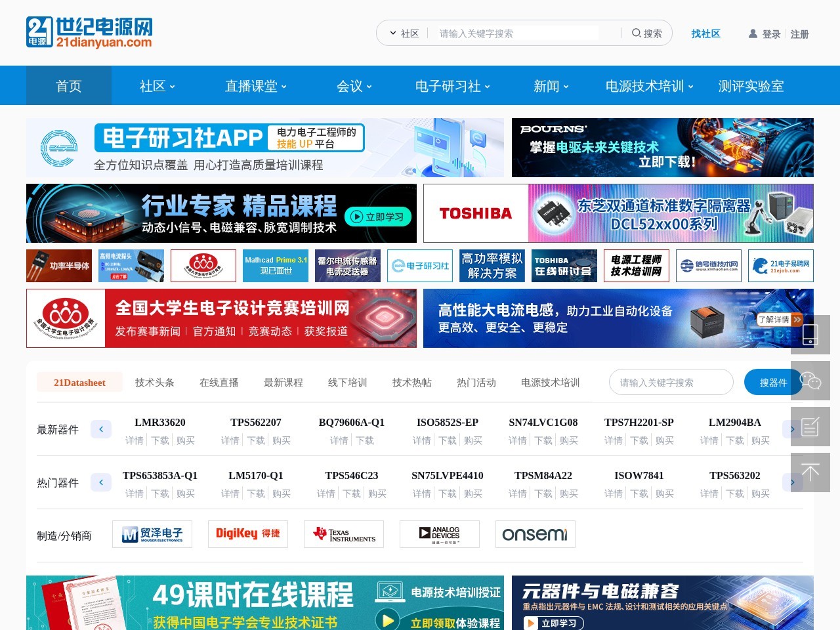
Task: Switch to the 技术头条 tab
Action: coord(154,383)
